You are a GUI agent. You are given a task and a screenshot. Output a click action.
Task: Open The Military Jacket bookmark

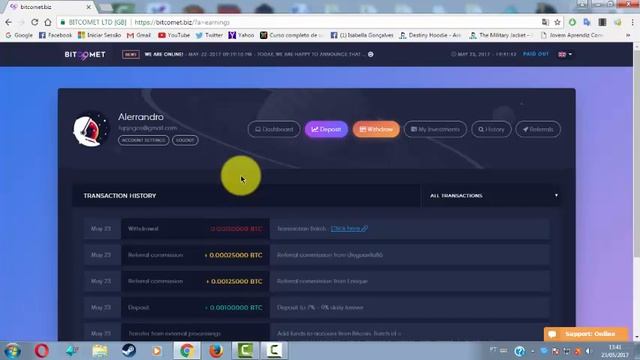click(500, 36)
